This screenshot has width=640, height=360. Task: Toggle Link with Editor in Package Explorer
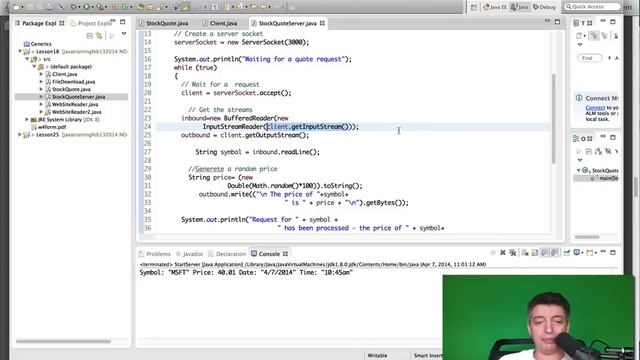pyautogui.click(x=99, y=36)
